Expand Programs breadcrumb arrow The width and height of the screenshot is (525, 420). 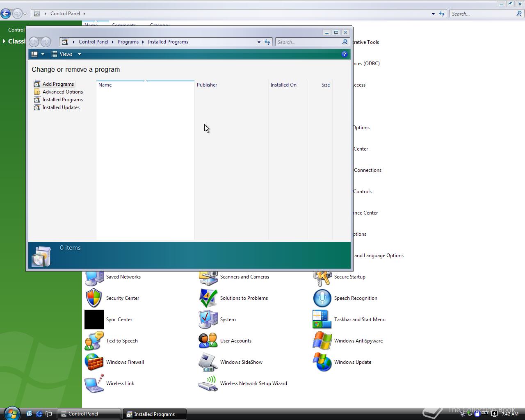[144, 42]
